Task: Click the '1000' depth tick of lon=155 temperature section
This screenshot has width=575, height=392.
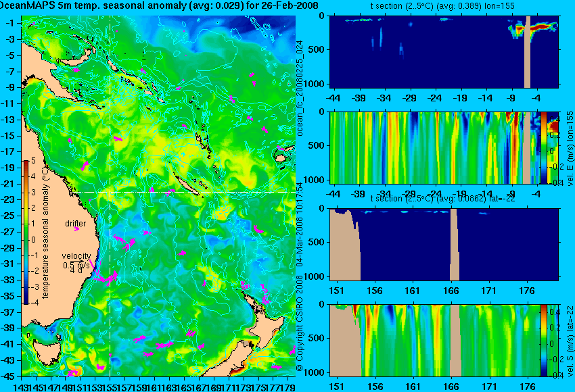Action: pos(315,84)
